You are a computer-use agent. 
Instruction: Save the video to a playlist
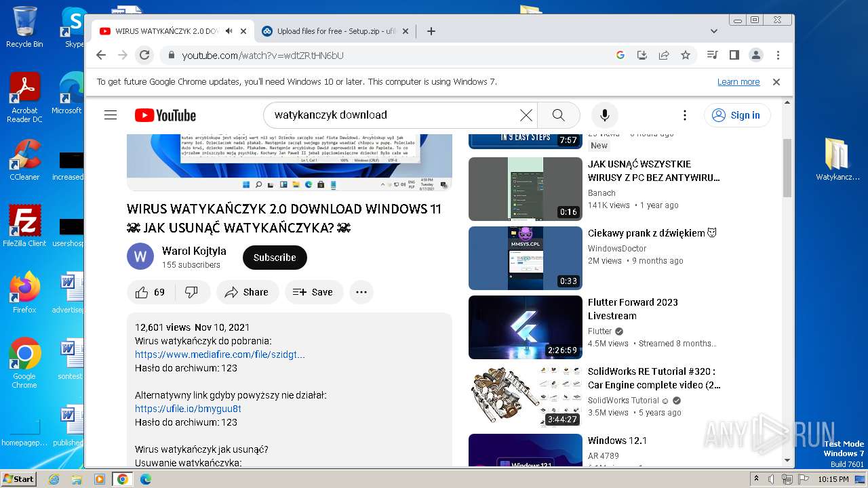313,292
